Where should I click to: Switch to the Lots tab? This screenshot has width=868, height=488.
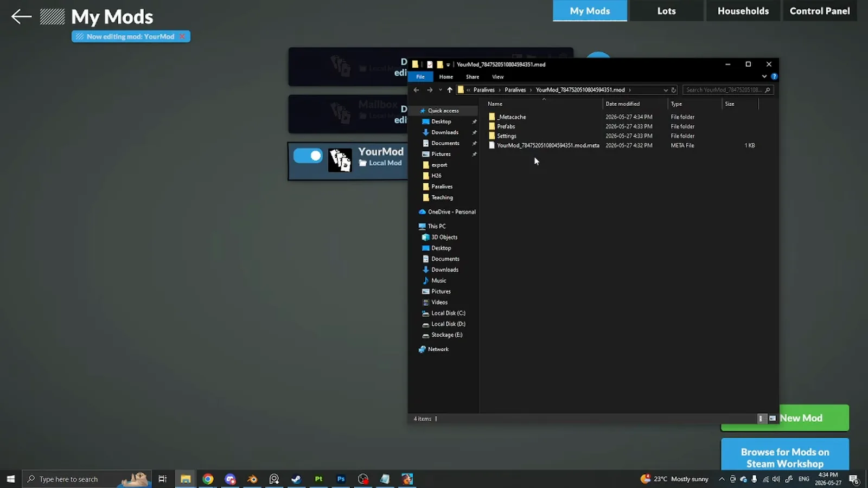point(666,11)
